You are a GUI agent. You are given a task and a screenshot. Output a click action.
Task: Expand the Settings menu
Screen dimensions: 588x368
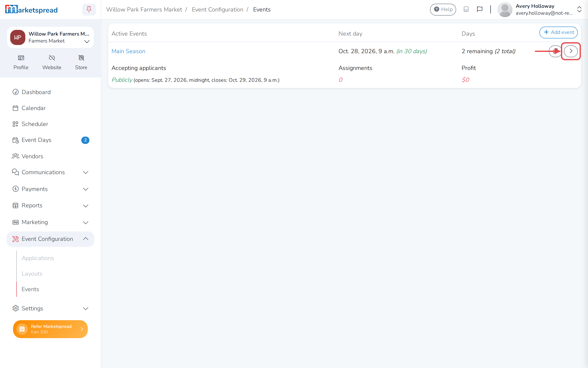(x=50, y=308)
